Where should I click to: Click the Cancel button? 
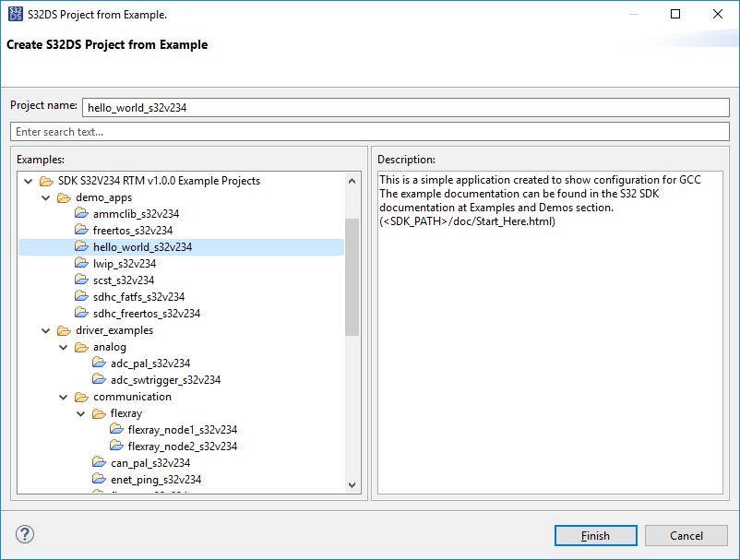click(686, 535)
